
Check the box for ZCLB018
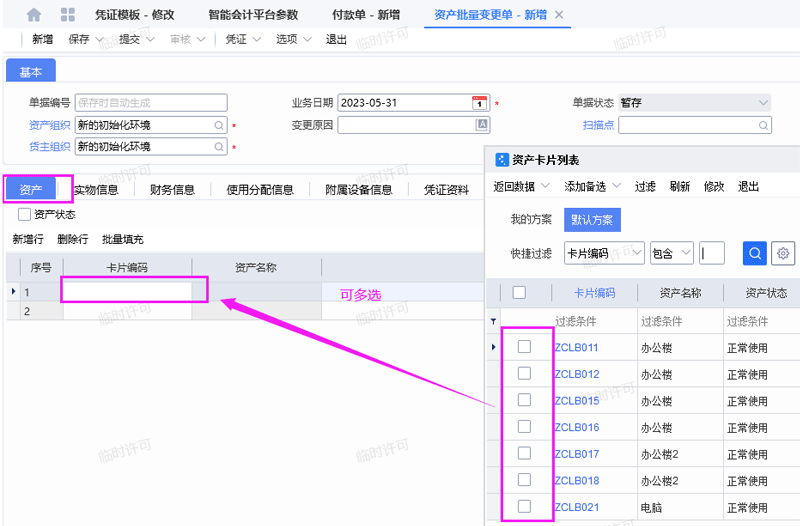pyautogui.click(x=524, y=480)
